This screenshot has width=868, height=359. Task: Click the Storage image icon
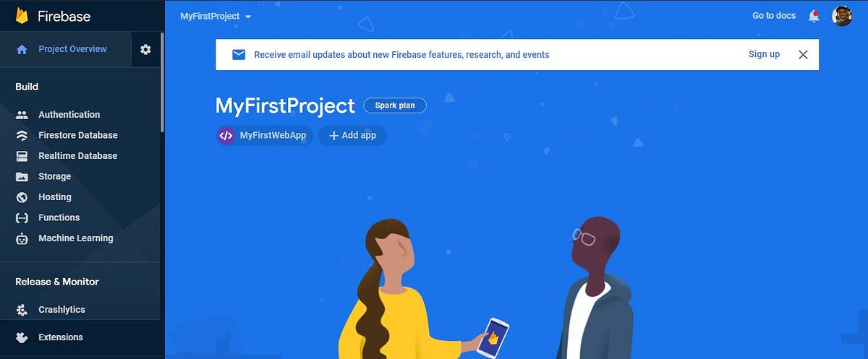pos(22,176)
